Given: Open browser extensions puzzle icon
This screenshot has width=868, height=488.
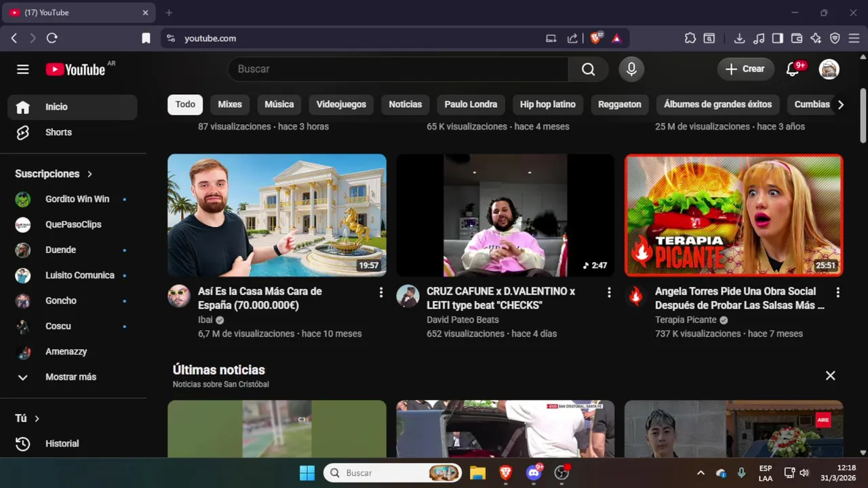Looking at the screenshot, I should coord(690,39).
